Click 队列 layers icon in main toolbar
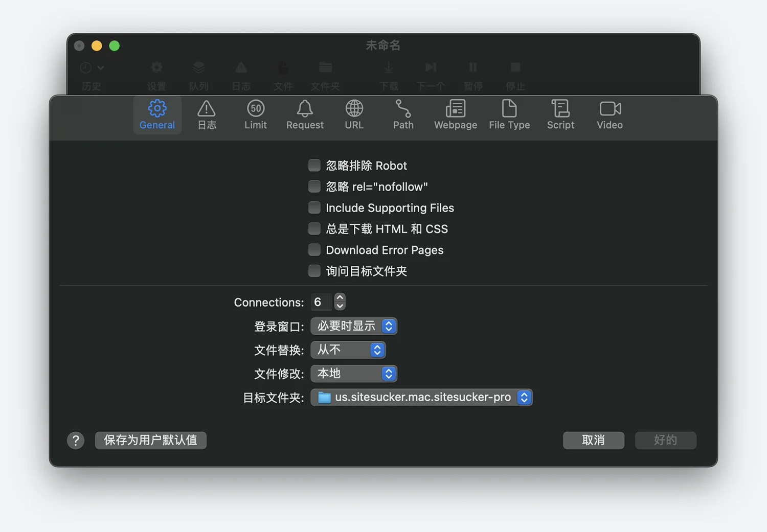This screenshot has height=532, width=767. coord(199,67)
